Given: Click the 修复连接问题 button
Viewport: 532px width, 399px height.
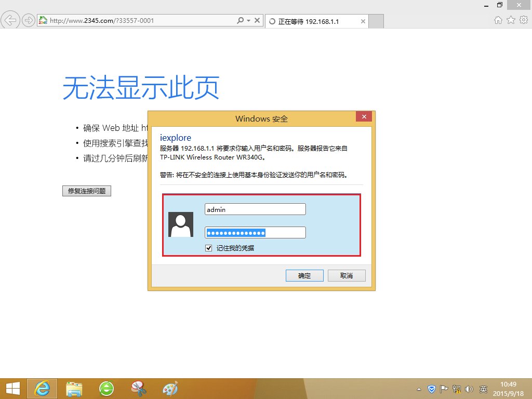Looking at the screenshot, I should [x=87, y=191].
